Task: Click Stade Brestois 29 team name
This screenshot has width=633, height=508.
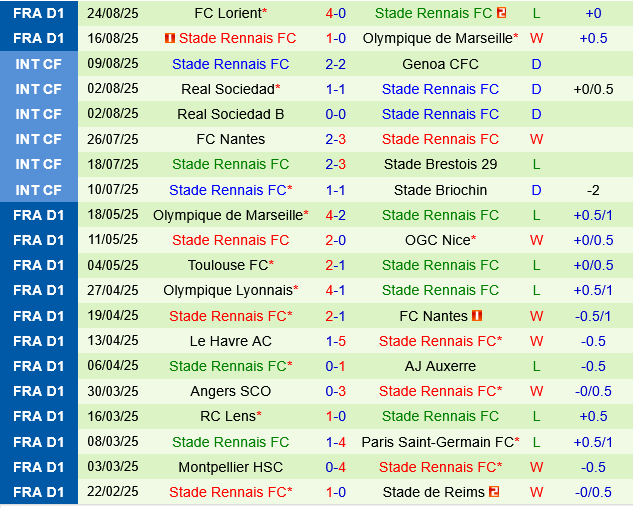Action: (x=440, y=164)
